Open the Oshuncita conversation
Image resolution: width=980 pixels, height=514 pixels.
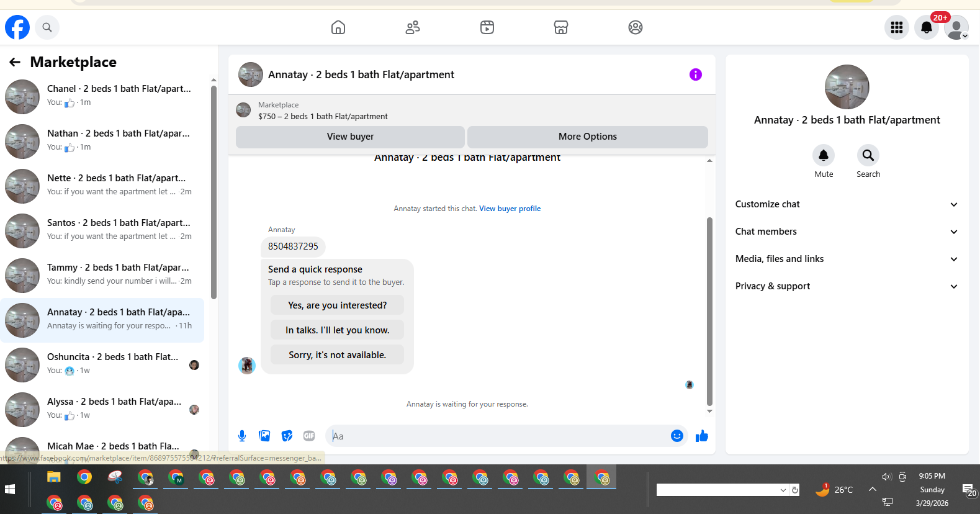102,364
